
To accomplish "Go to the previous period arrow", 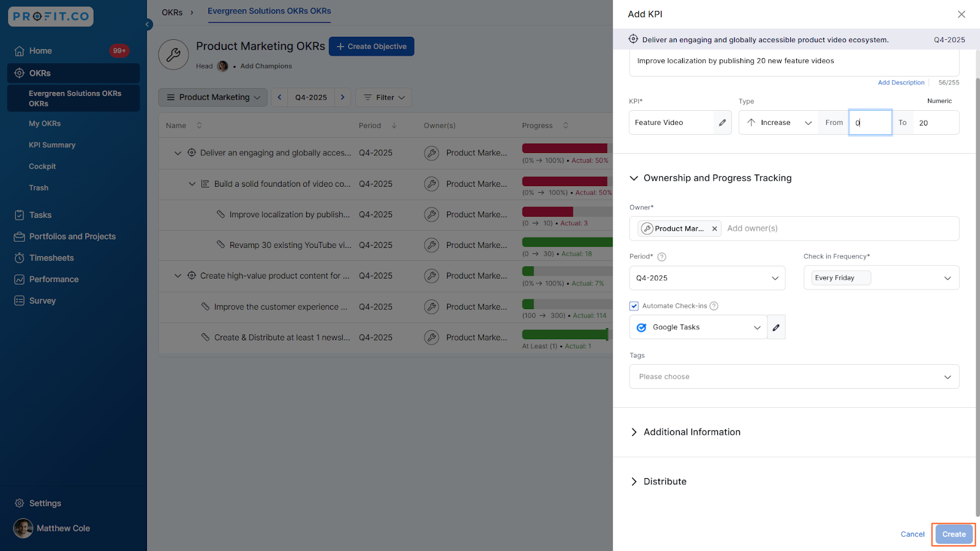I will (280, 97).
